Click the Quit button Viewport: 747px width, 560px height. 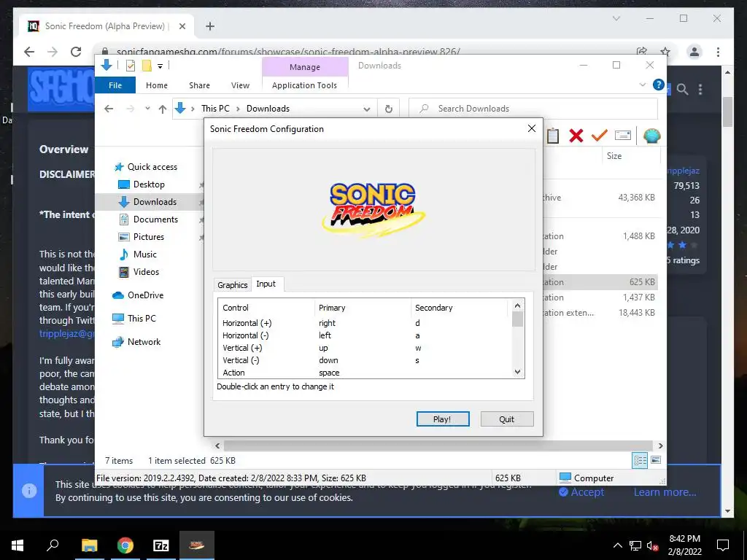click(x=507, y=419)
